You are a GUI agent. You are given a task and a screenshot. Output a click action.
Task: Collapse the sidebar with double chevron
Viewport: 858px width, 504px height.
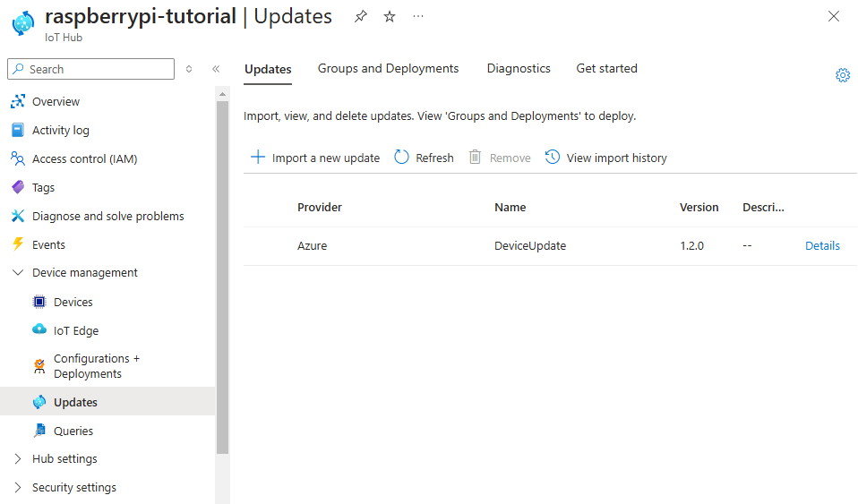coord(216,69)
